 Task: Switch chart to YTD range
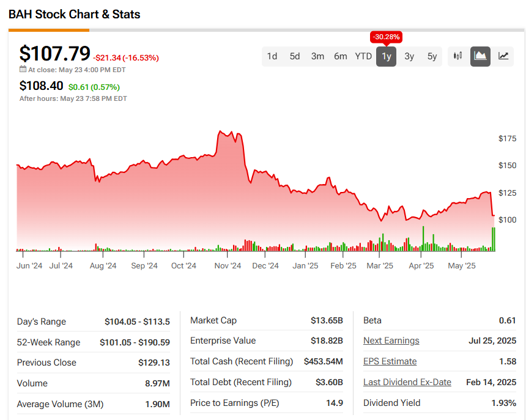coord(363,56)
